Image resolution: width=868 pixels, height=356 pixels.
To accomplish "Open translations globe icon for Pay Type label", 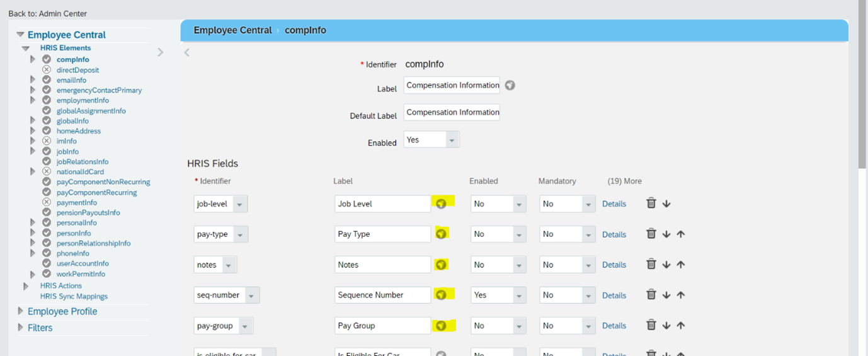I will (x=442, y=234).
